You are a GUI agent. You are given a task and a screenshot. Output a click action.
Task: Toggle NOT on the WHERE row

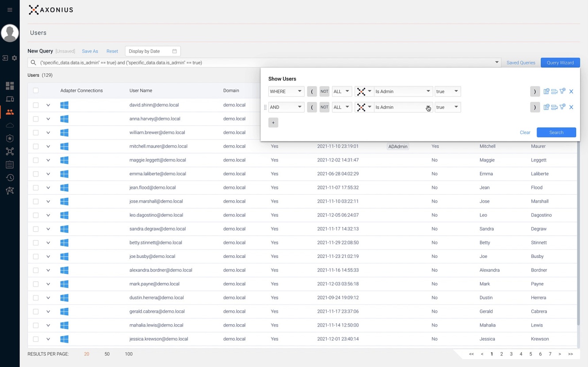pyautogui.click(x=325, y=91)
